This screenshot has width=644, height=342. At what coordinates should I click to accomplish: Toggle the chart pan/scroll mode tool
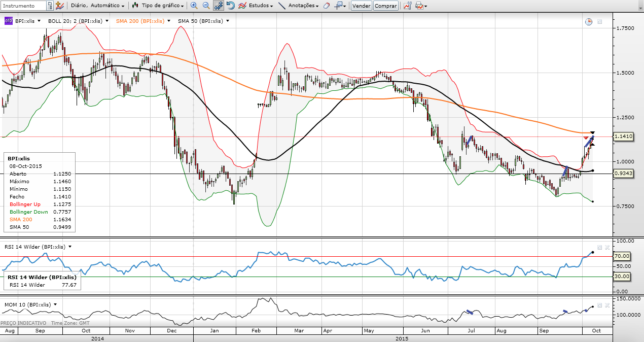coord(218,6)
